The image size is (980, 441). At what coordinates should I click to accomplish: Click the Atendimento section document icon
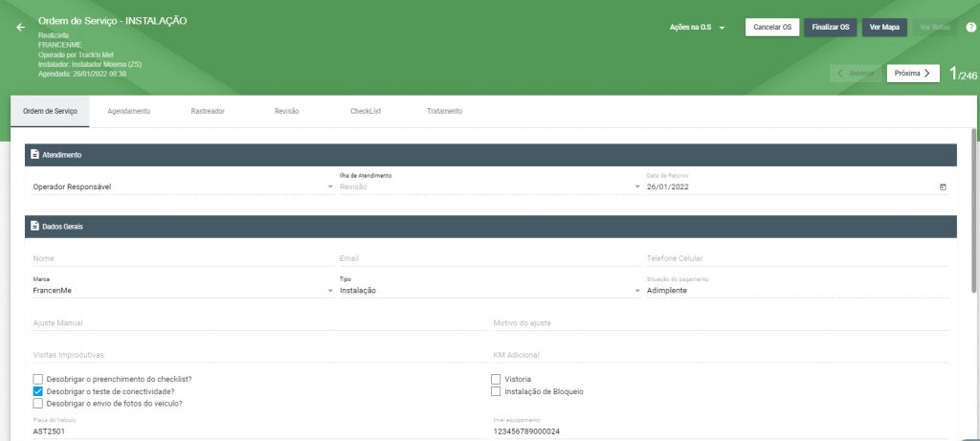click(35, 154)
